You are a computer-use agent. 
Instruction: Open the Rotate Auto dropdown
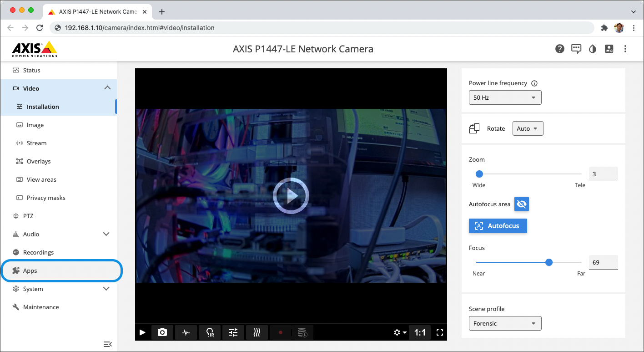click(x=528, y=128)
